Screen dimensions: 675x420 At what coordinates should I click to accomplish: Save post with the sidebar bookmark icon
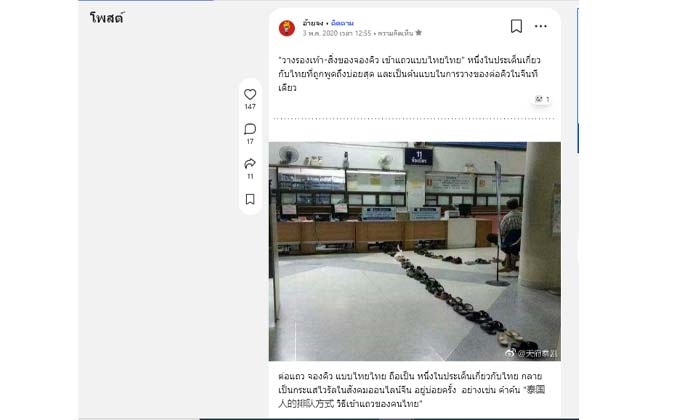tap(250, 199)
